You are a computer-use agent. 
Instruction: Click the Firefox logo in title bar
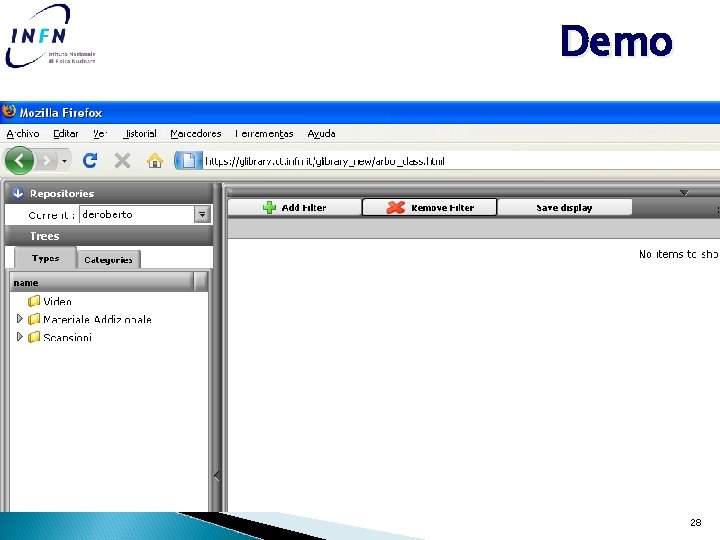tap(9, 112)
